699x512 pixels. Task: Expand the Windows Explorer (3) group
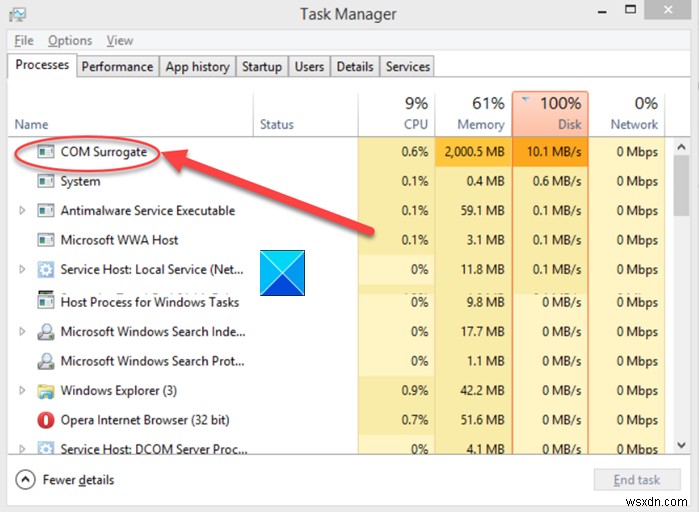(22, 390)
